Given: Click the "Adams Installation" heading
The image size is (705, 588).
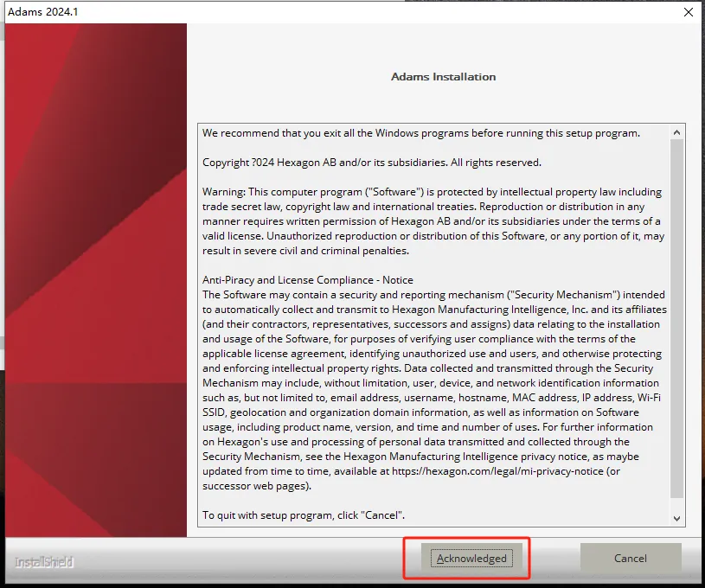Looking at the screenshot, I should tap(443, 77).
